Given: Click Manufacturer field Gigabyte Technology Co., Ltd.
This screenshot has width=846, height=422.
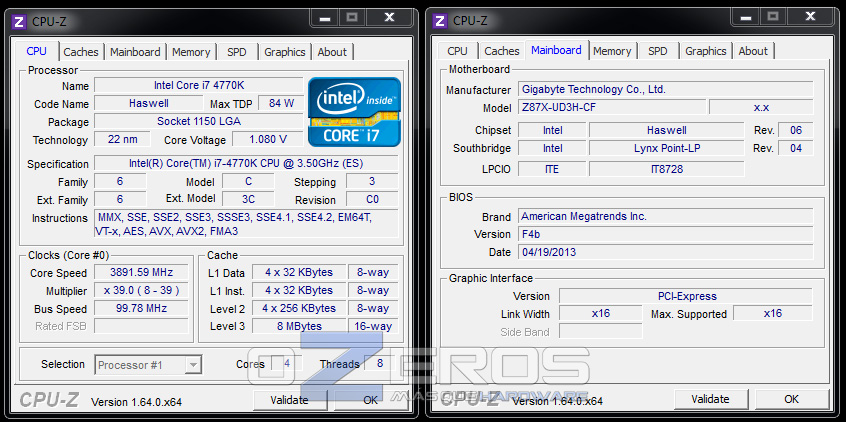Looking at the screenshot, I should pos(666,90).
